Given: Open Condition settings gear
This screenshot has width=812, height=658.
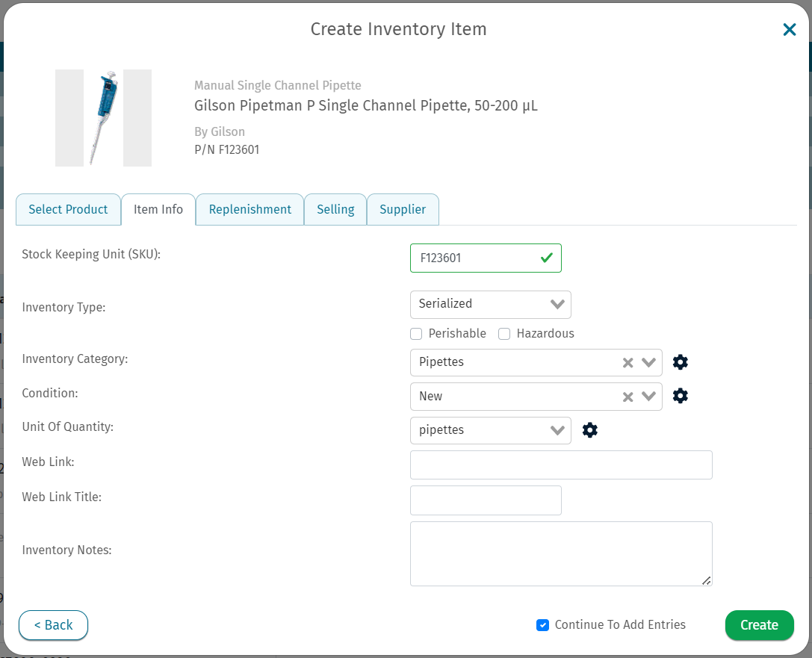Looking at the screenshot, I should click(680, 396).
